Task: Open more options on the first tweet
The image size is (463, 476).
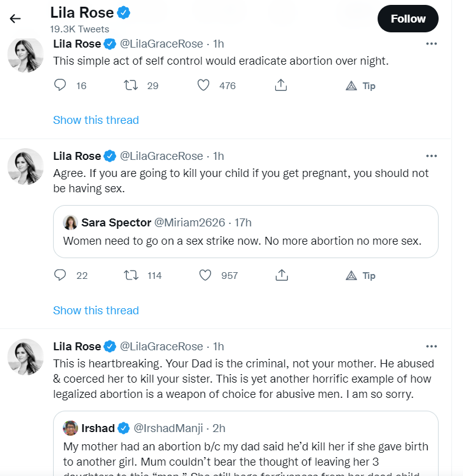Action: coord(431,44)
